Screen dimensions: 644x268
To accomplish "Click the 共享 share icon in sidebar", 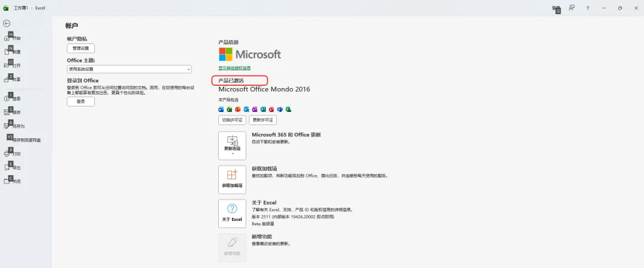I will (7, 80).
